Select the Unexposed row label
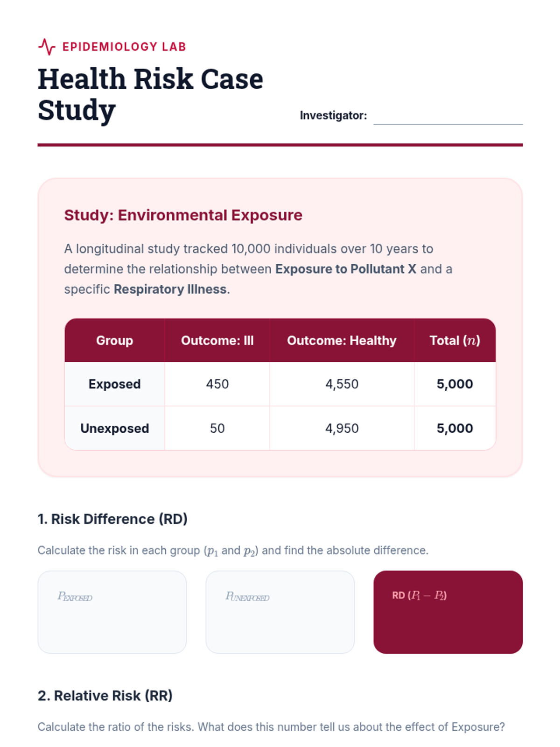The height and width of the screenshot is (747, 560). pos(114,428)
